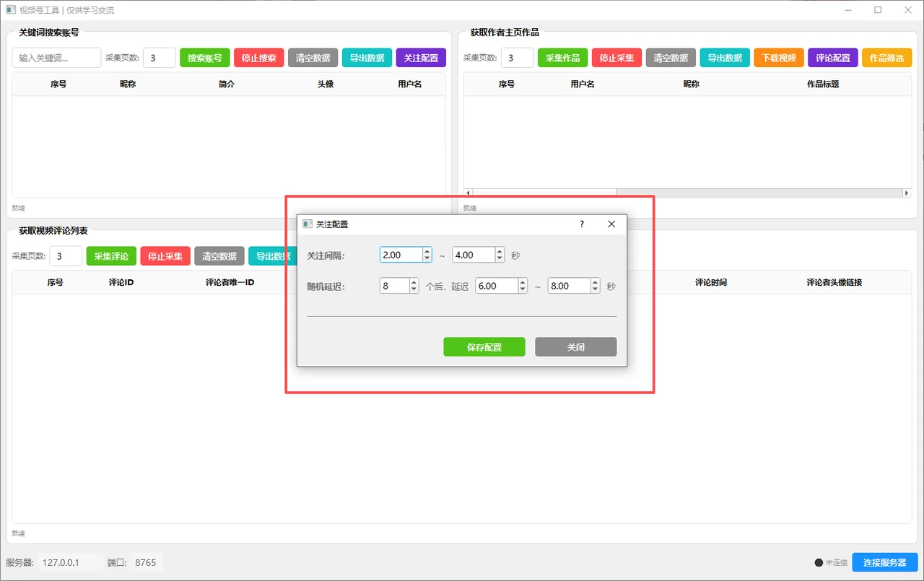The height and width of the screenshot is (581, 924).
Task: Click 清空数据 in the 获取视频评论列表 panel
Action: pos(219,256)
